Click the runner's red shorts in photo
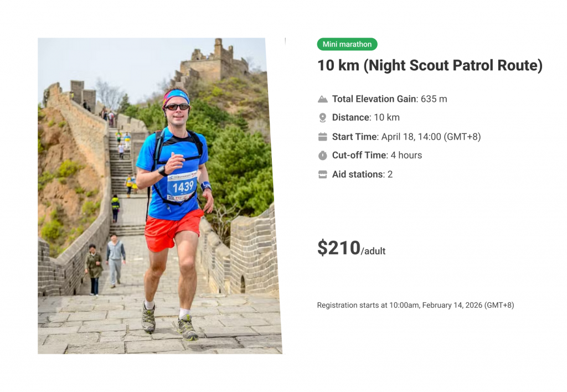 click(173, 230)
